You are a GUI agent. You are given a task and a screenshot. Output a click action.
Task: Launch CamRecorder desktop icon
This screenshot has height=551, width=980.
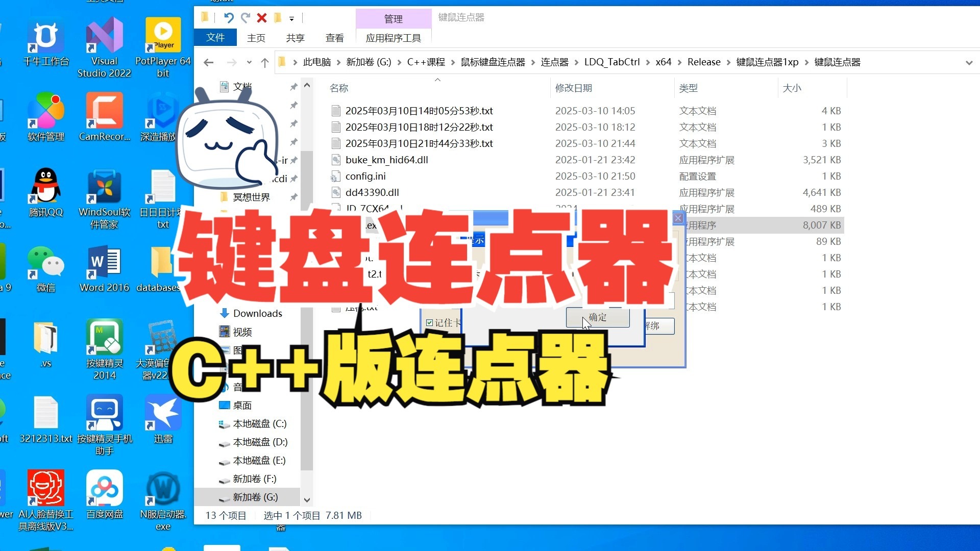coord(104,117)
